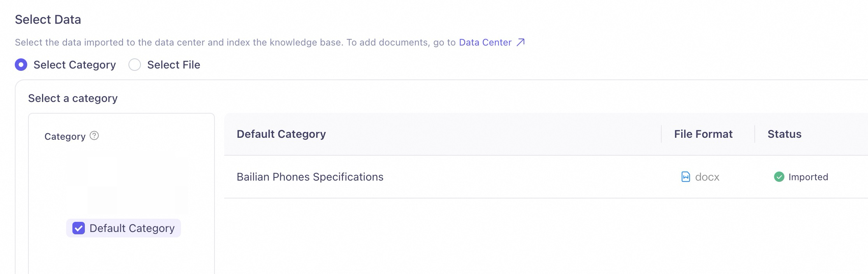Click the Select Data section title
The width and height of the screenshot is (868, 274).
click(48, 19)
